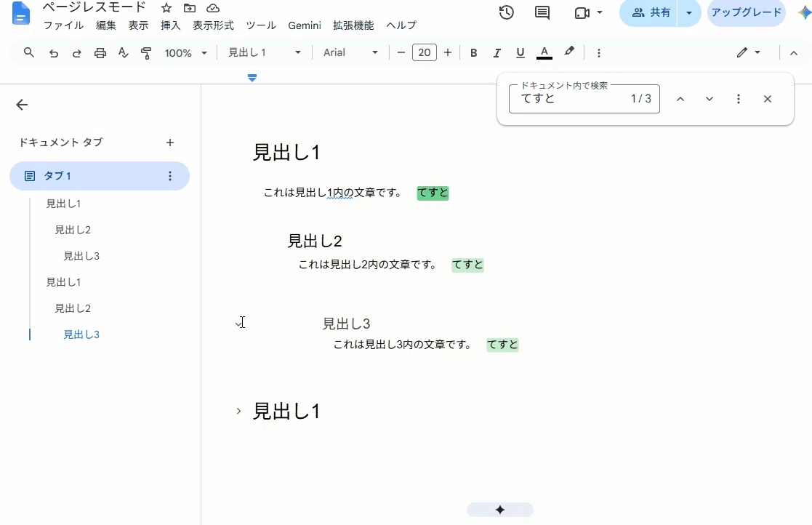Go to previous search result
Image resolution: width=812 pixels, height=525 pixels.
coord(680,99)
